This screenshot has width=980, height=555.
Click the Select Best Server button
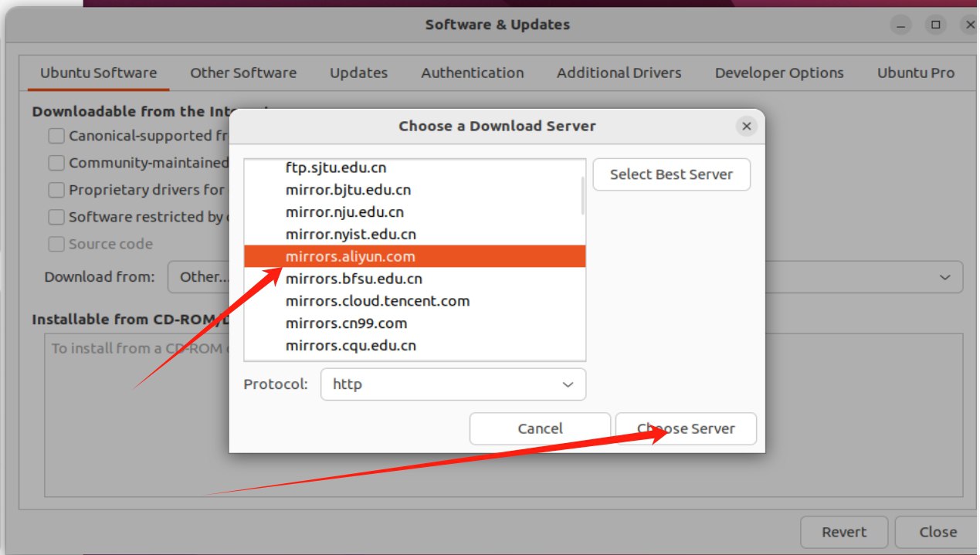671,174
